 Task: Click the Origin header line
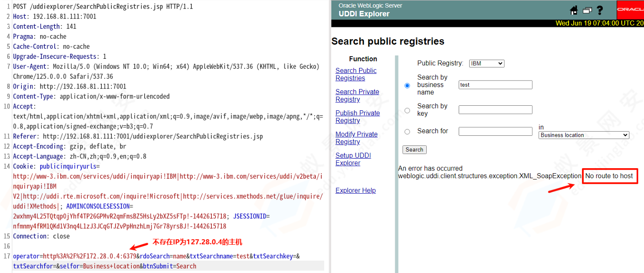pyautogui.click(x=70, y=87)
